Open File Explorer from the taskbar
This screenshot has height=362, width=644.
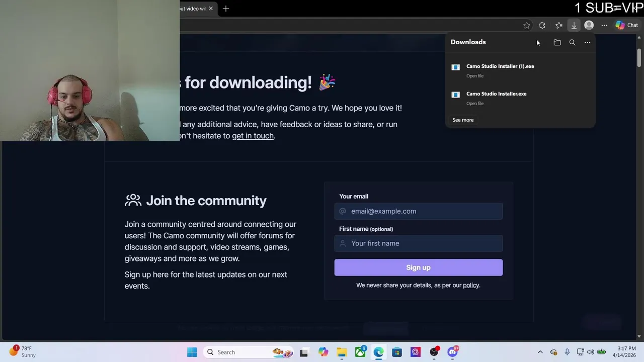(342, 352)
